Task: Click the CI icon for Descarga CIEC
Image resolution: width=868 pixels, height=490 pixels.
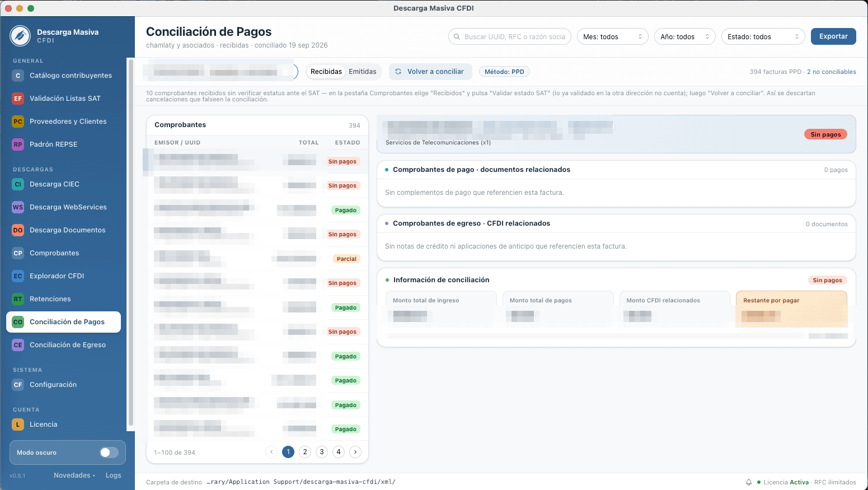Action: pyautogui.click(x=18, y=184)
